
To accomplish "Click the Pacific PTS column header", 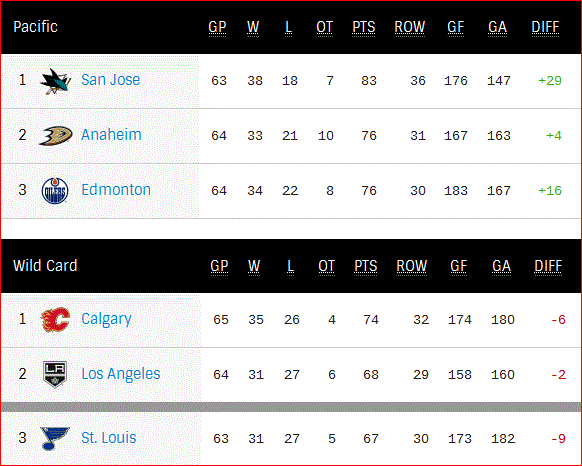I will (364, 27).
